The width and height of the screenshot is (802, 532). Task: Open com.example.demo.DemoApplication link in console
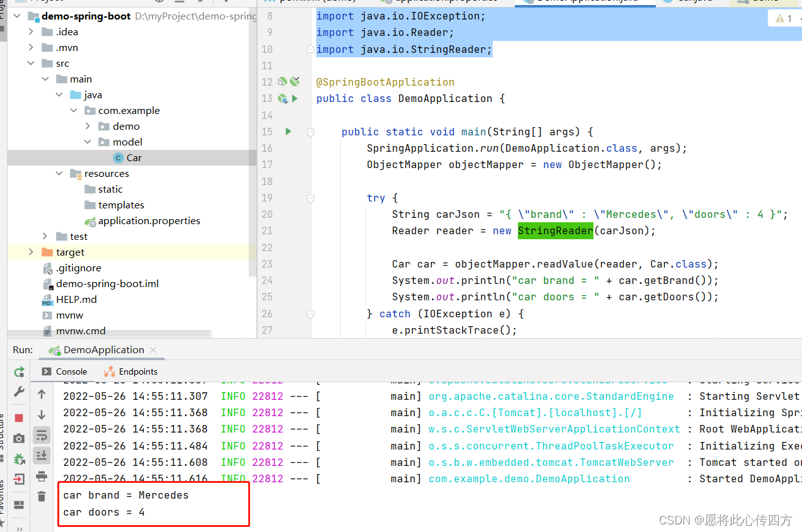coord(529,478)
